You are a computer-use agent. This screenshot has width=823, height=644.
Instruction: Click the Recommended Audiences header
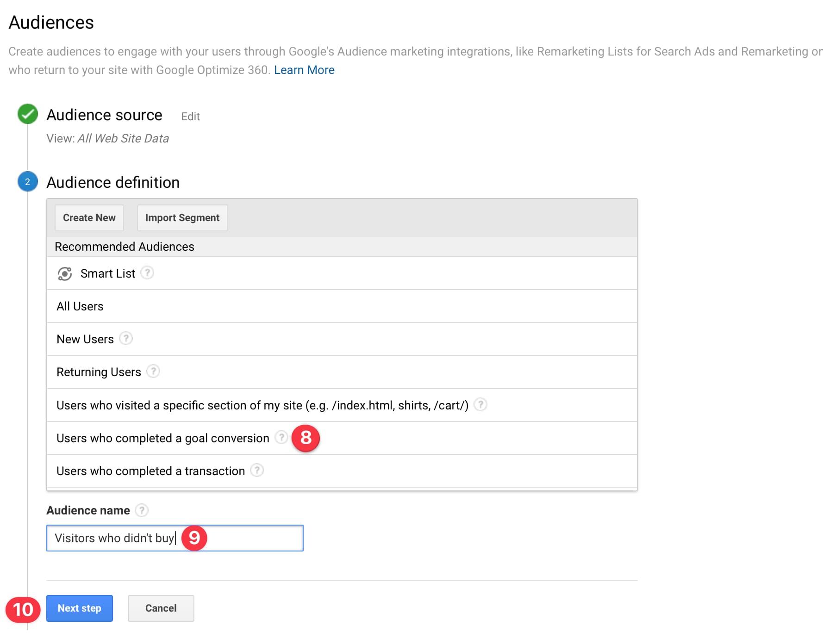pyautogui.click(x=342, y=247)
